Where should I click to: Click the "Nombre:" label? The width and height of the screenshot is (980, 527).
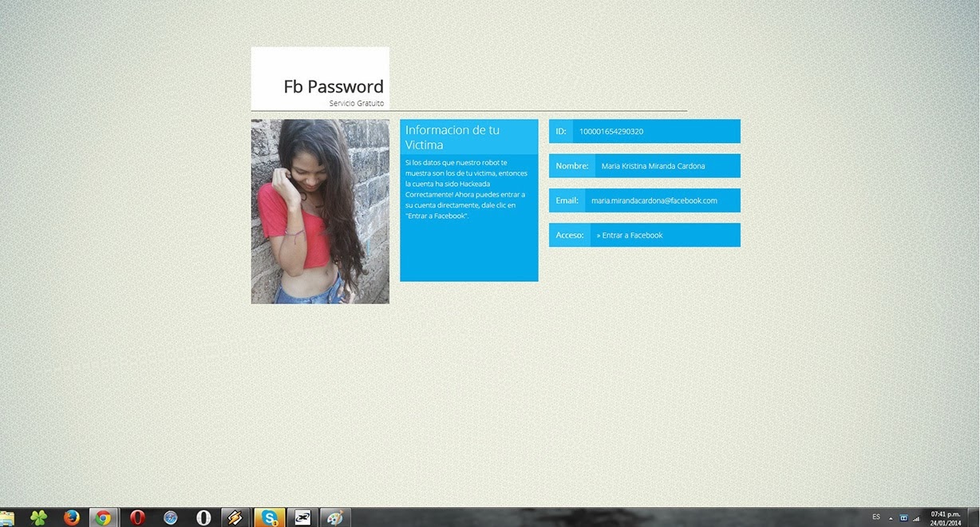coord(572,166)
